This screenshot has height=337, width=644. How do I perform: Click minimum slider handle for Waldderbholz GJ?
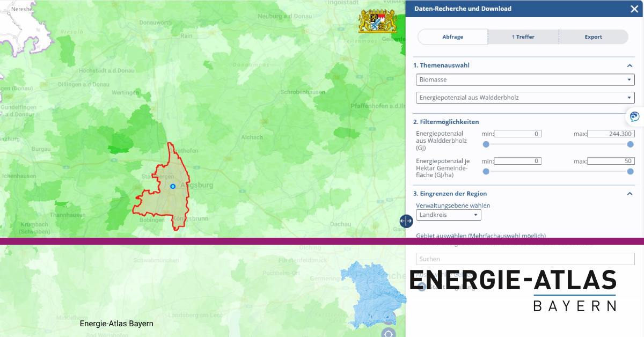tap(486, 144)
